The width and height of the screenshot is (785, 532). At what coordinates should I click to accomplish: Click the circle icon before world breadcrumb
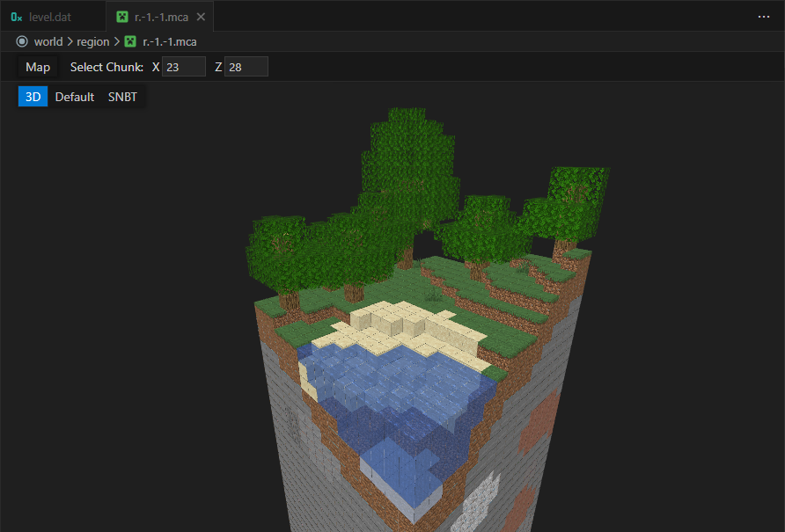[22, 41]
